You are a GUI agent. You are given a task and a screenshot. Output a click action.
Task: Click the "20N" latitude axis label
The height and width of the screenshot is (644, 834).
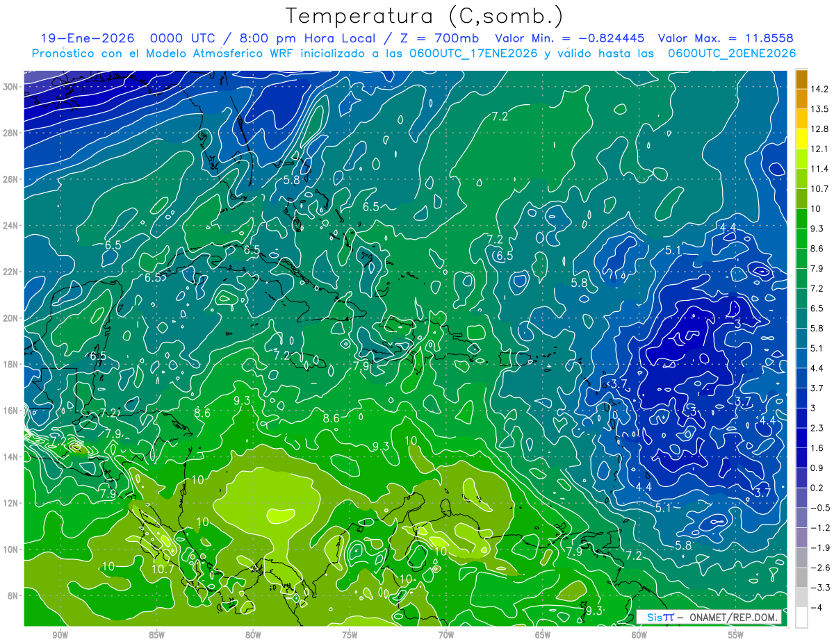10,318
